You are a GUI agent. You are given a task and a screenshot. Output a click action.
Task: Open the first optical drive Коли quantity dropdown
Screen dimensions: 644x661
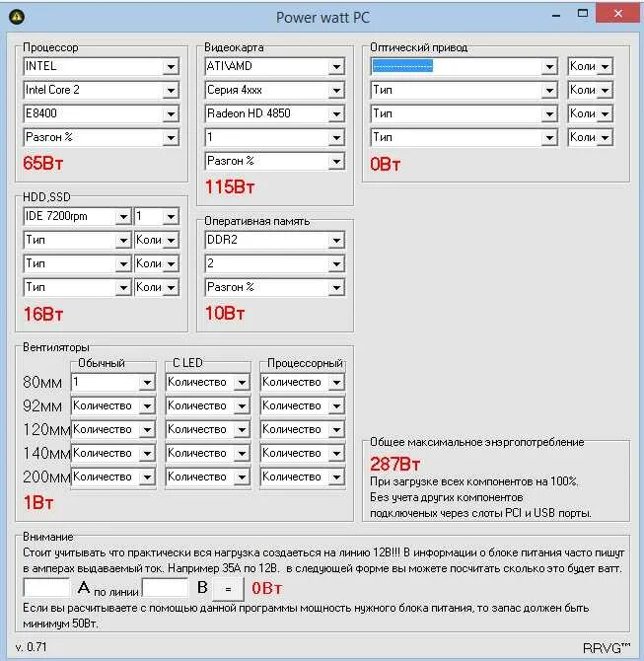click(590, 66)
